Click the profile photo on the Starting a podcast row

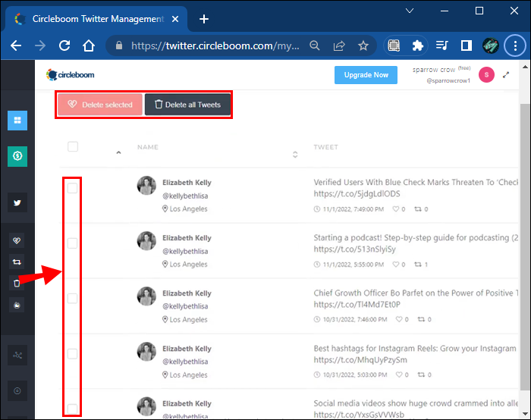pyautogui.click(x=146, y=240)
